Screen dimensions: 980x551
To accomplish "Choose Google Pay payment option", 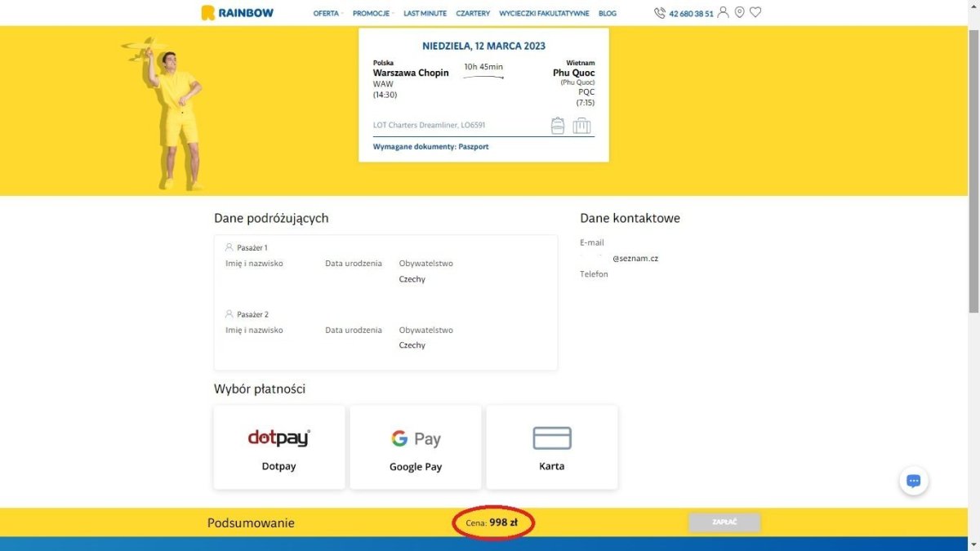I will click(x=416, y=447).
